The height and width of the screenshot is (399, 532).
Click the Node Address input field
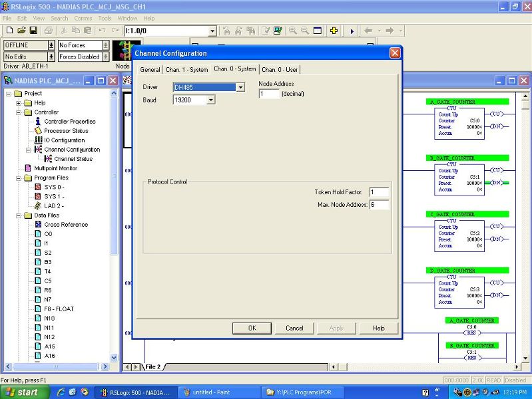(269, 94)
